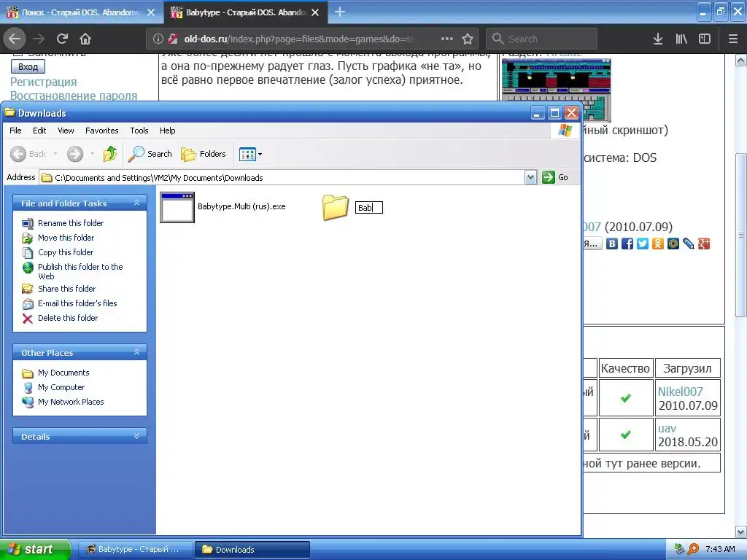
Task: Open the Регистрация link
Action: 43,82
